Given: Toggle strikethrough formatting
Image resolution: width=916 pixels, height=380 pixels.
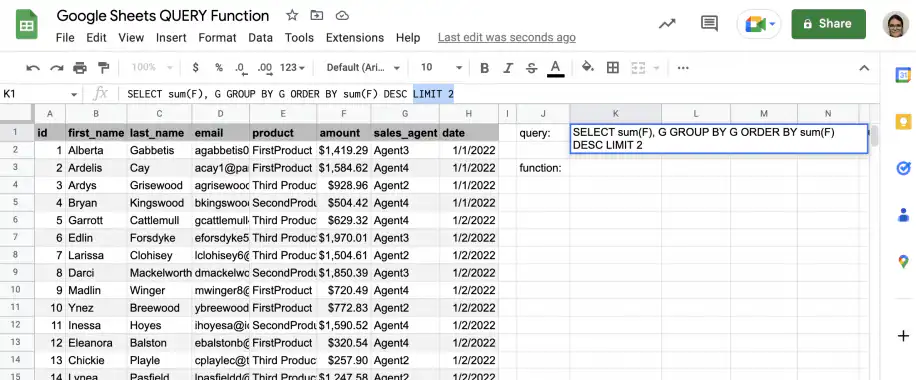Looking at the screenshot, I should (x=531, y=68).
